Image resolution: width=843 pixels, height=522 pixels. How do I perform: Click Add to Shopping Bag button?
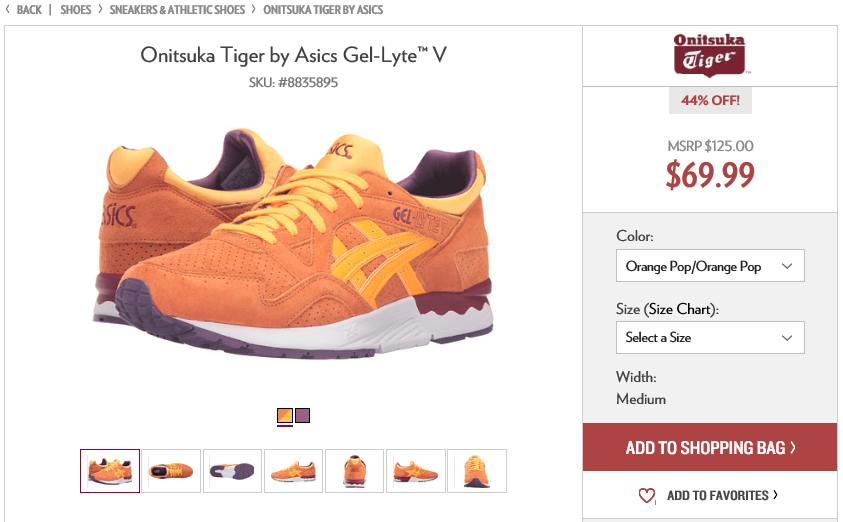pyautogui.click(x=710, y=447)
